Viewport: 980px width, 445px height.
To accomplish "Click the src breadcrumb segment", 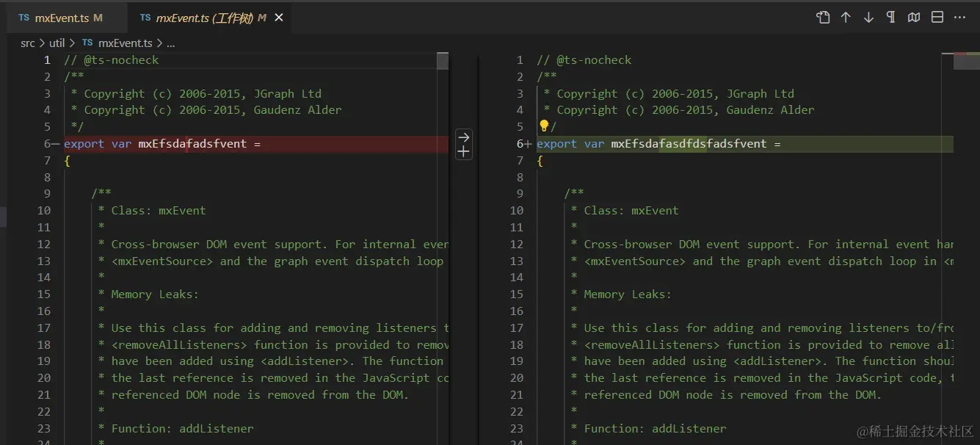I will coord(28,43).
